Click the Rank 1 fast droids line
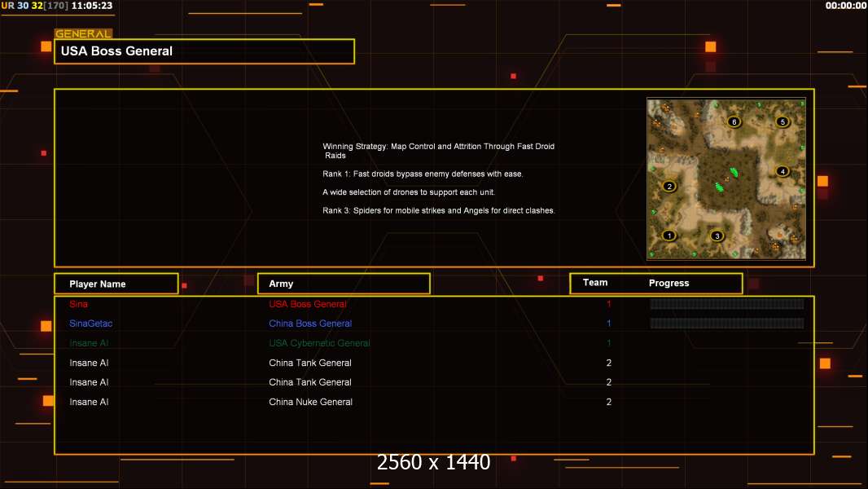 tap(423, 174)
